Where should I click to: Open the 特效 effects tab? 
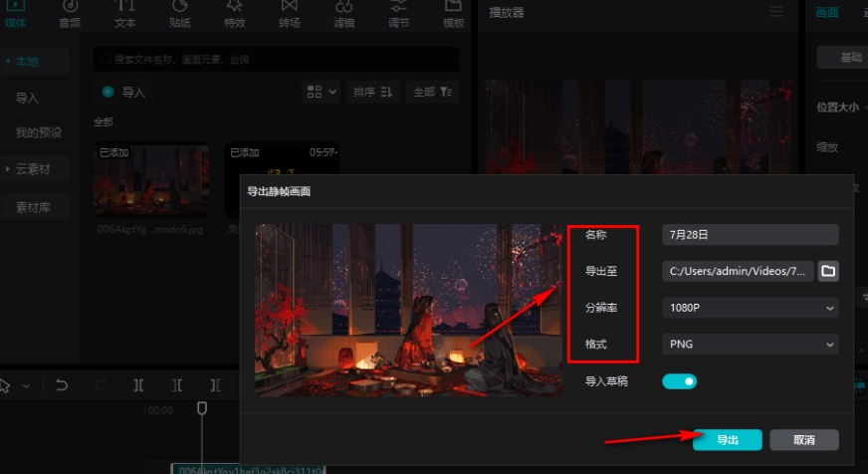234,14
